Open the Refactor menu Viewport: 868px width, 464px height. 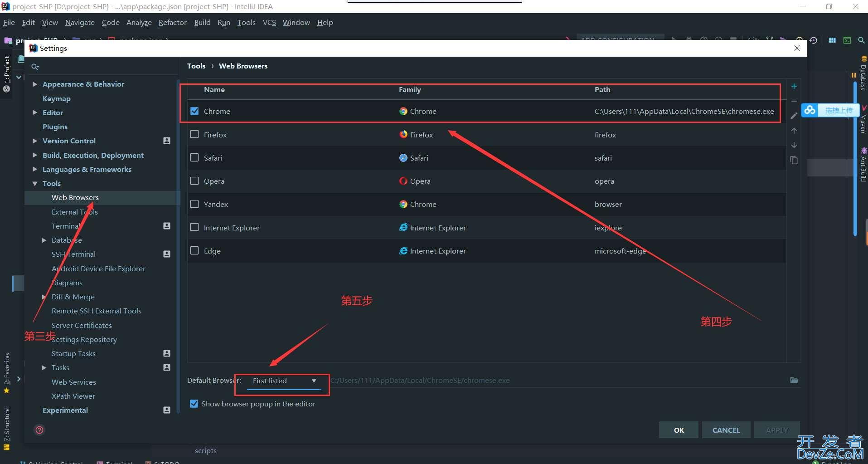pyautogui.click(x=172, y=22)
